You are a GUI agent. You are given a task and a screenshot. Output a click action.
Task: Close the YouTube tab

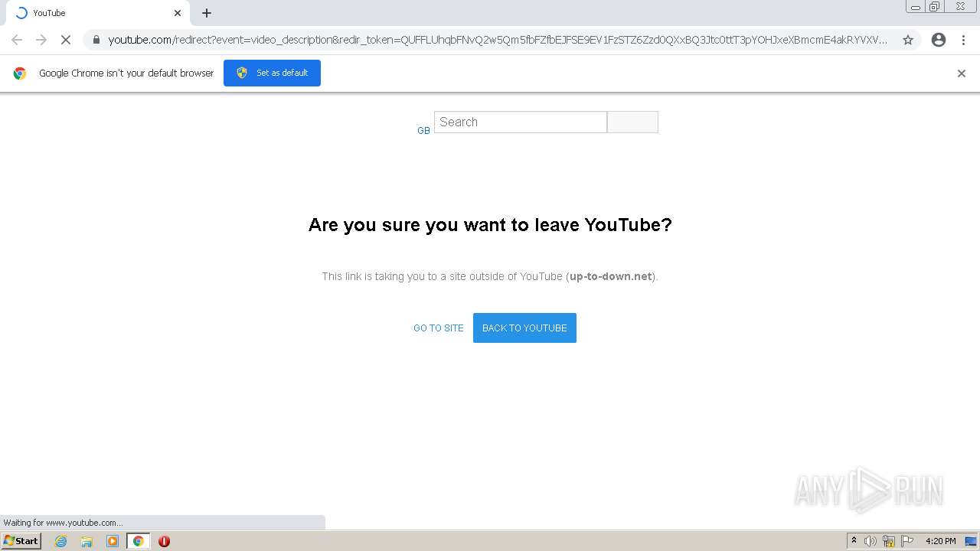[x=178, y=13]
